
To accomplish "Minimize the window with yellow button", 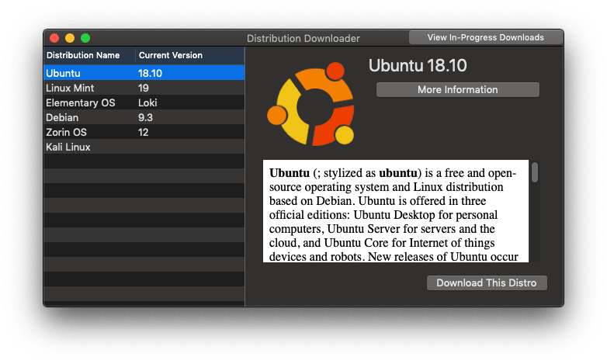I will point(70,38).
